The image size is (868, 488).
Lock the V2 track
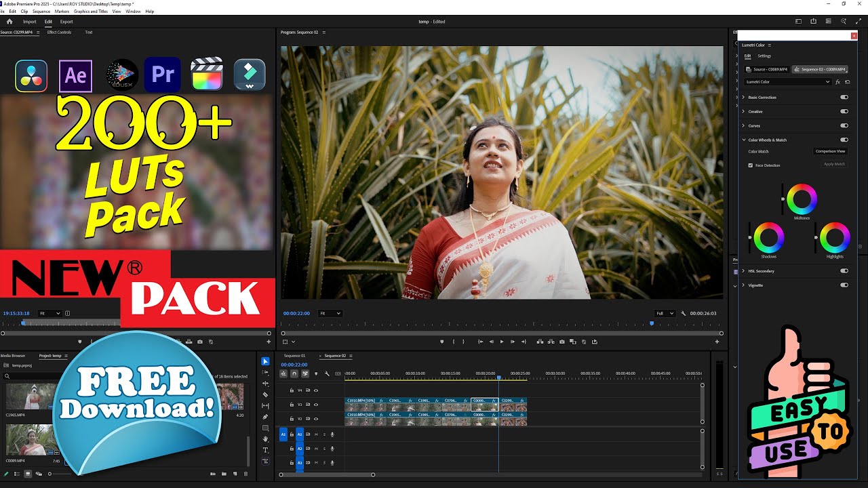pyautogui.click(x=292, y=419)
